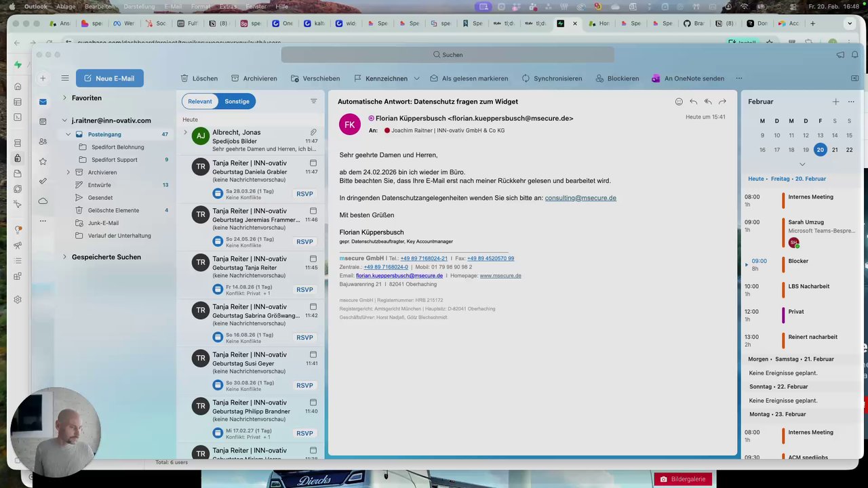Open the To Do checkmark icon
Image resolution: width=868 pixels, height=488 pixels.
43,181
